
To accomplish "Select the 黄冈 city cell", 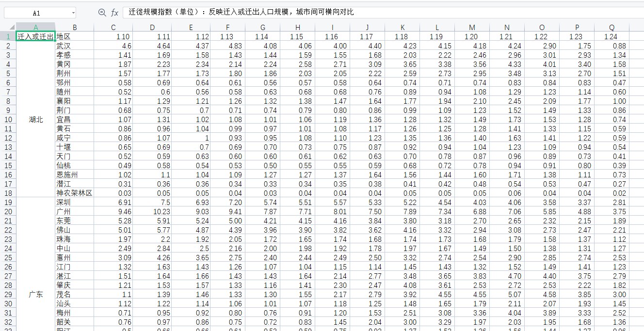I will pos(75,64).
